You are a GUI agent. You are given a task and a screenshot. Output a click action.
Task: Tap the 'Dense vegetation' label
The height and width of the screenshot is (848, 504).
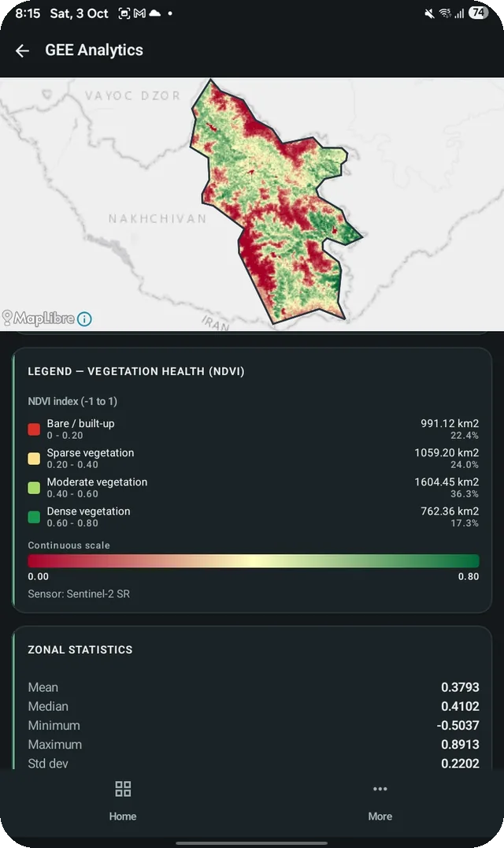pyautogui.click(x=88, y=511)
